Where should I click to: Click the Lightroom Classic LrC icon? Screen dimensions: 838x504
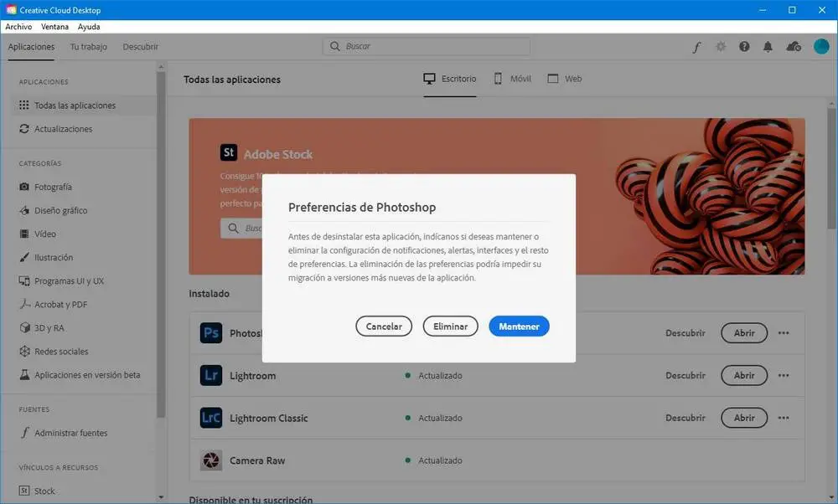[211, 418]
